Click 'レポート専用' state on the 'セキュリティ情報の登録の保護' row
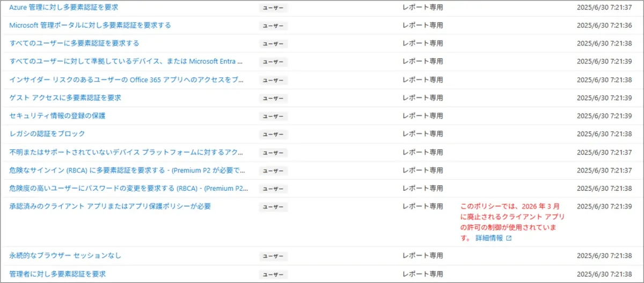This screenshot has height=283, width=644. 423,116
